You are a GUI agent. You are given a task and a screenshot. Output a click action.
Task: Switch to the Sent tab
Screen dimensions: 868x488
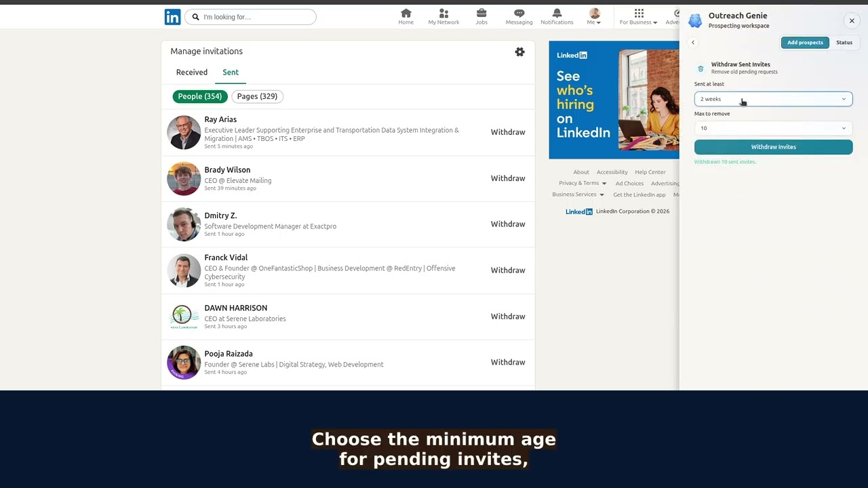point(231,73)
